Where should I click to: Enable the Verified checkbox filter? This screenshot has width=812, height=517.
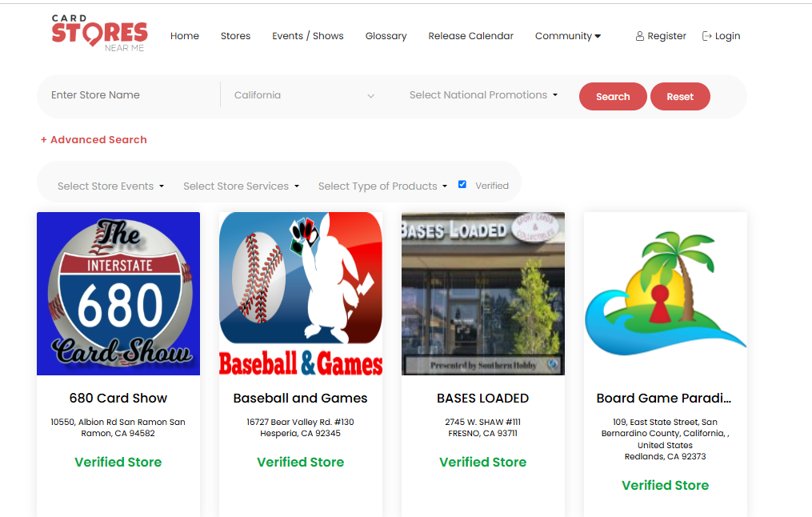click(462, 183)
